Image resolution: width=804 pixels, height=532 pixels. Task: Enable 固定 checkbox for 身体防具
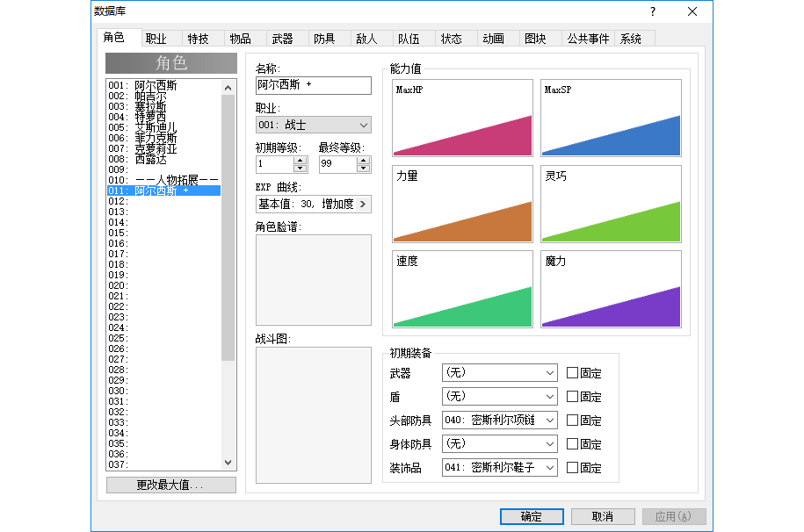(572, 443)
